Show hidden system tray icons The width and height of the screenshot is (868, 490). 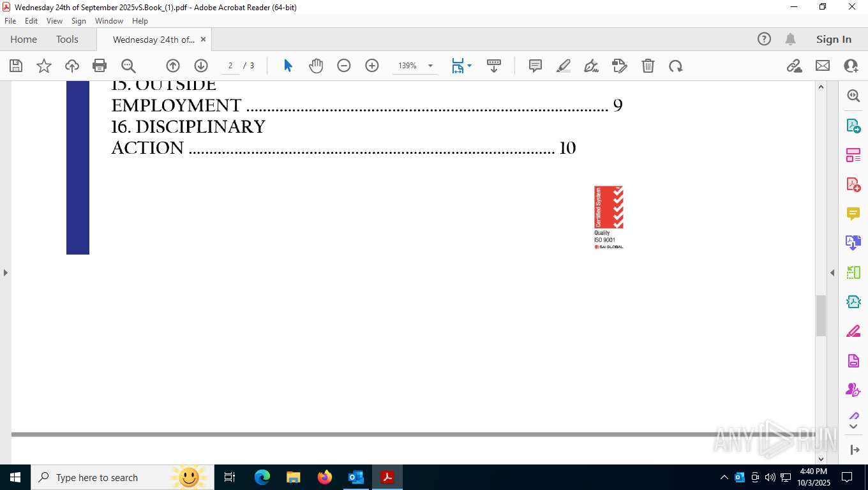coord(724,477)
